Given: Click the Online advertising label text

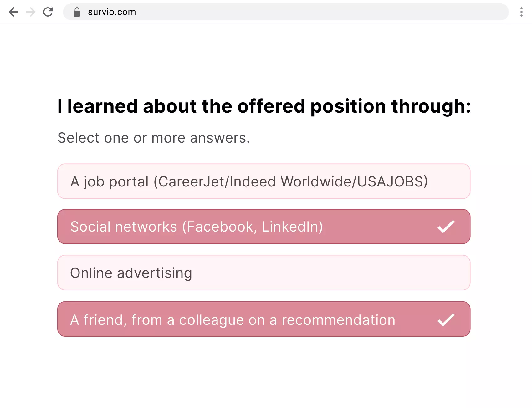Looking at the screenshot, I should [x=131, y=273].
